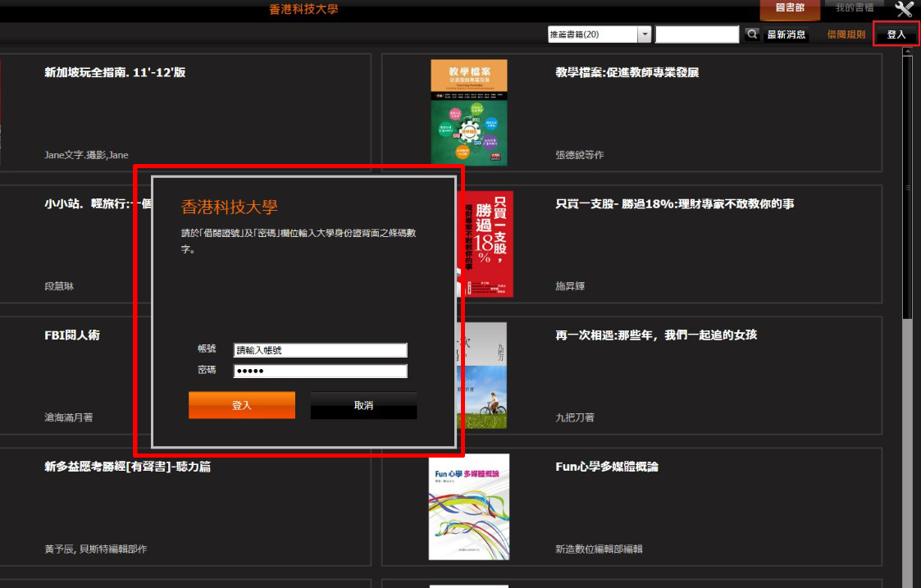Expand the recommended books category list arrow
Viewport: 921px width, 588px height.
645,34
